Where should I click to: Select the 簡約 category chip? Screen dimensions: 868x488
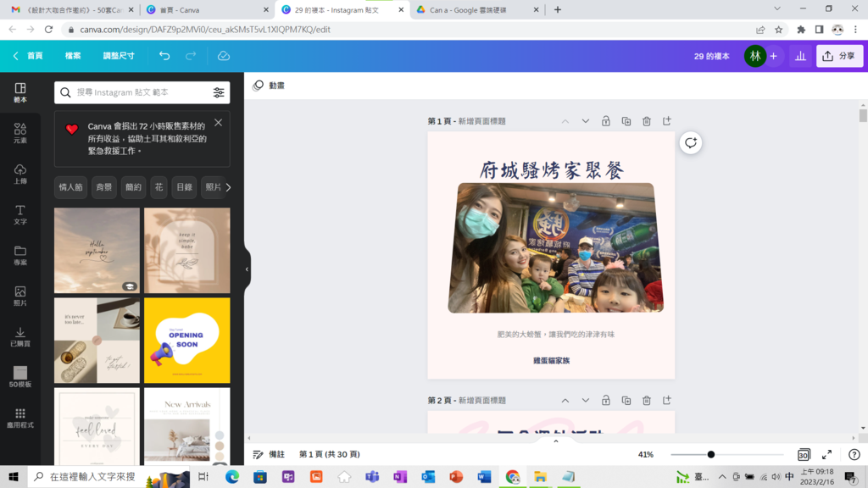(133, 187)
